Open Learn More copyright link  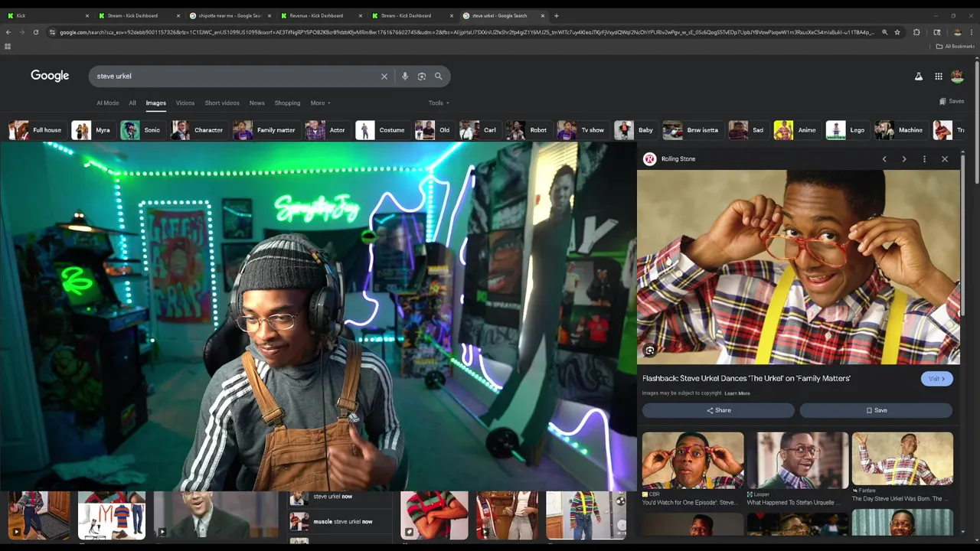point(737,393)
